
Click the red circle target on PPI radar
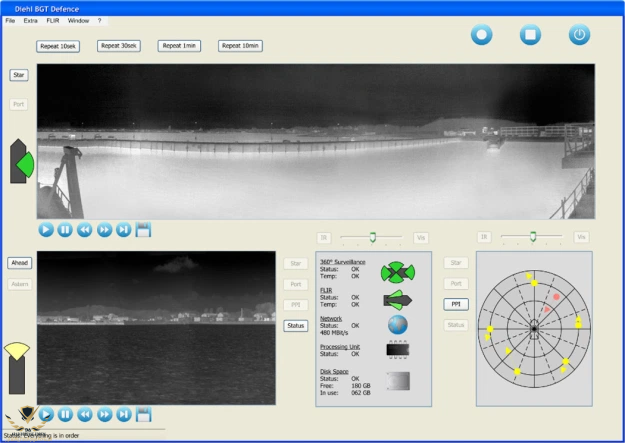tap(556, 297)
